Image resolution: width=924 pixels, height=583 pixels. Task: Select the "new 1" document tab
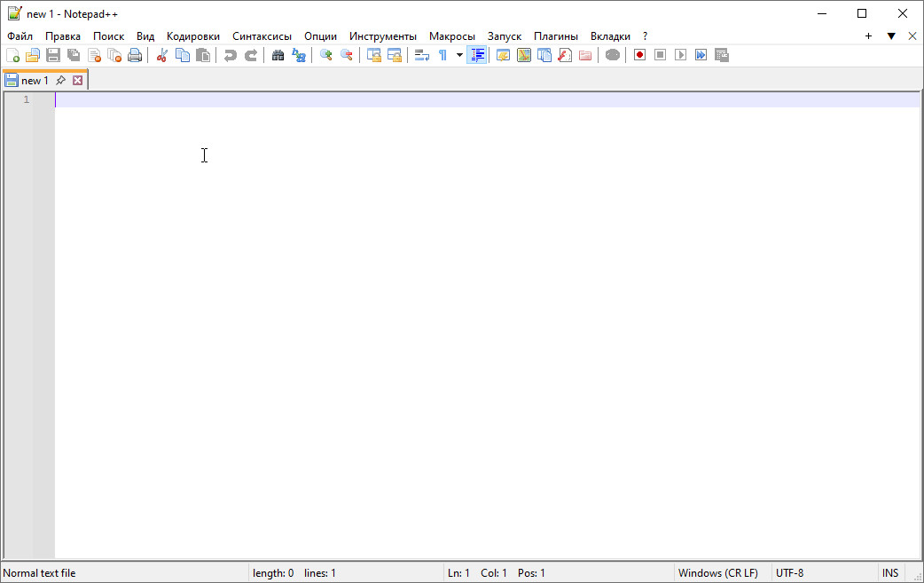[x=35, y=81]
